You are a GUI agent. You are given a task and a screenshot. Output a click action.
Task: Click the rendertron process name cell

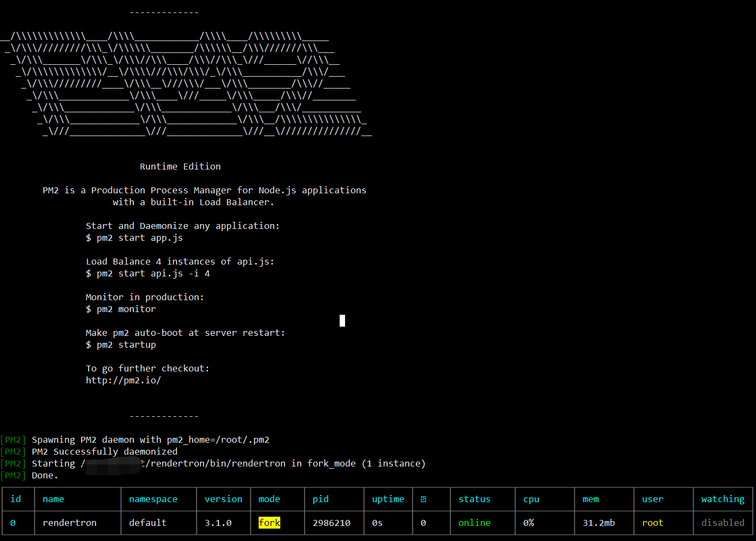[x=70, y=523]
